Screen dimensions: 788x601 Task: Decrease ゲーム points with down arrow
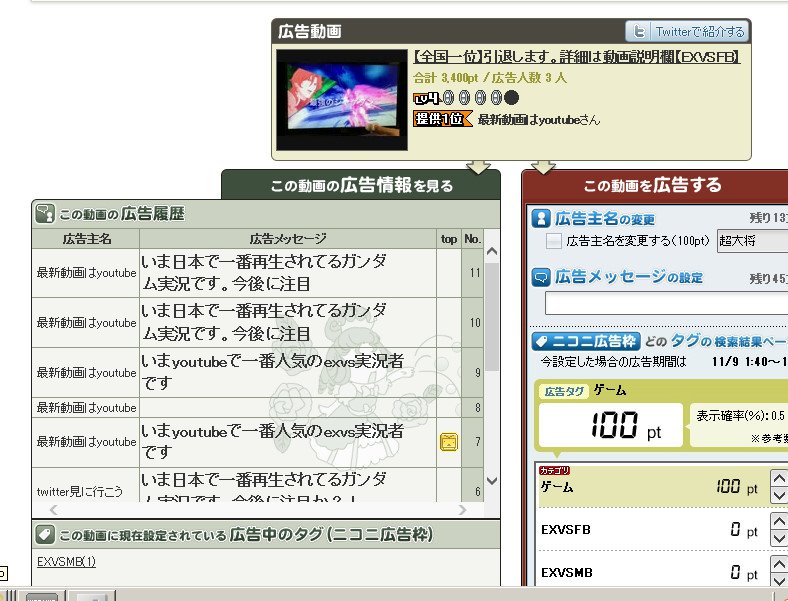(x=779, y=495)
